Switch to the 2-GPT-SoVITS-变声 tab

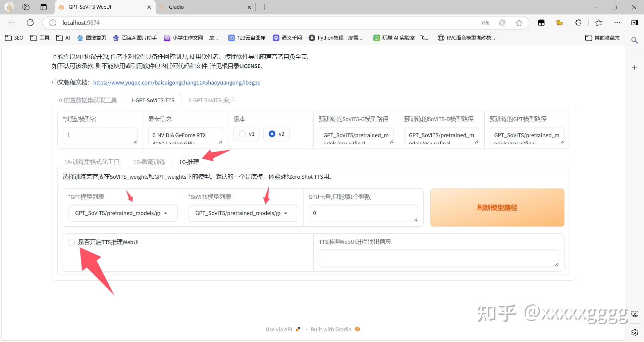211,100
